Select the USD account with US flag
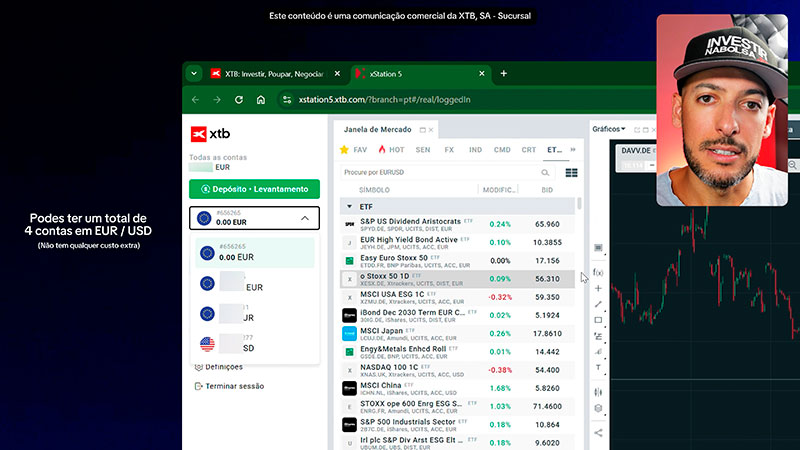Screen dimensions: 800x450 click(x=255, y=344)
